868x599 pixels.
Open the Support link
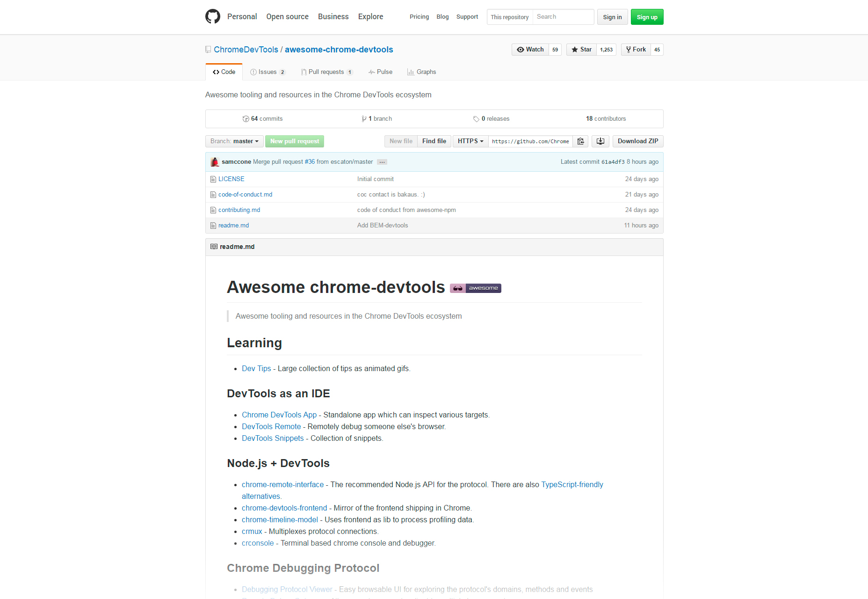coord(467,17)
